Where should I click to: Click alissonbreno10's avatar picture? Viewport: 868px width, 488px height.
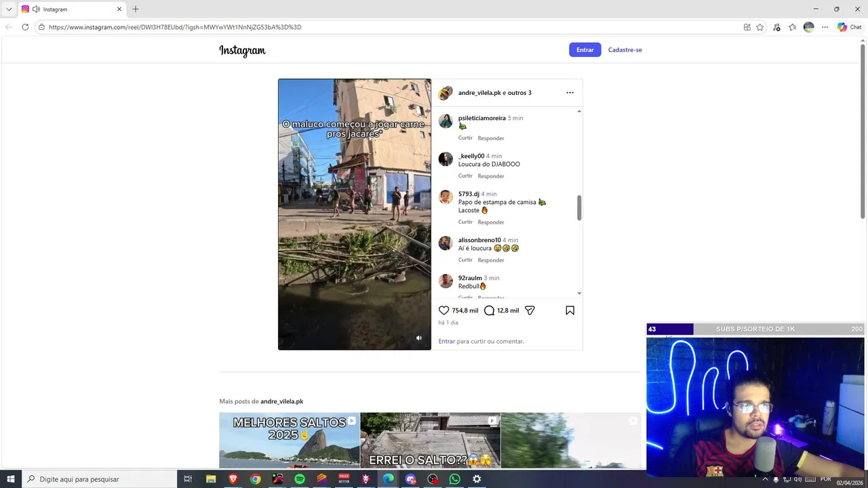click(446, 243)
